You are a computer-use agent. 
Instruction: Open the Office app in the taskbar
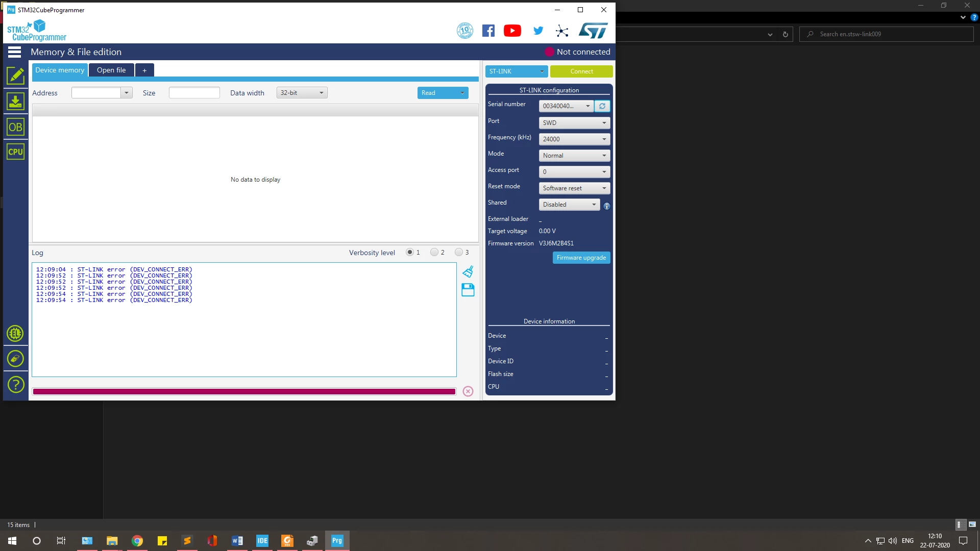[x=212, y=541]
